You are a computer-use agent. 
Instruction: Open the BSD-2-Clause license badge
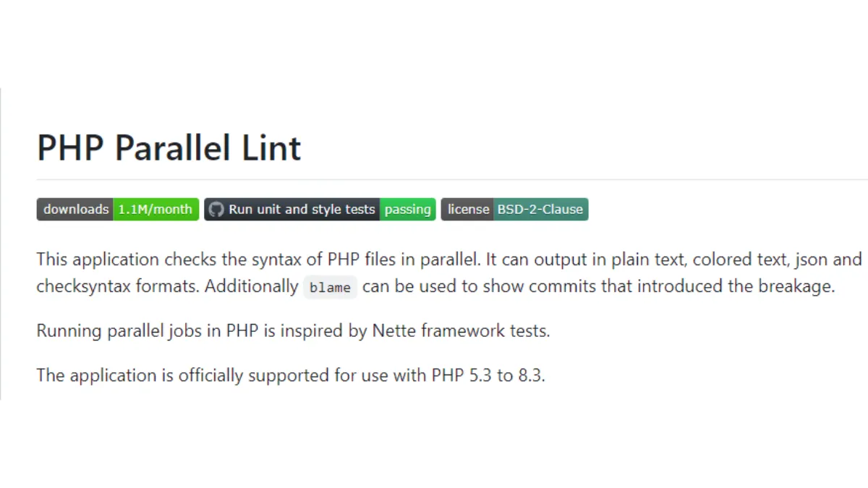tap(540, 210)
